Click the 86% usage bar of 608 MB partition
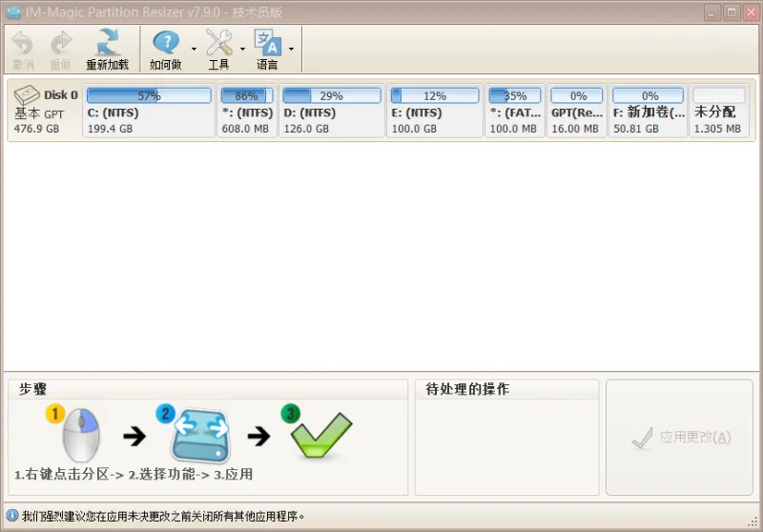The width and height of the screenshot is (763, 532). (x=247, y=95)
